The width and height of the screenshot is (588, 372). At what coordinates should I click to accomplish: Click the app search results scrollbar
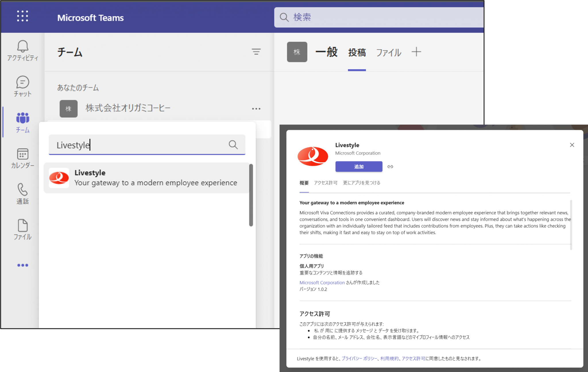(x=251, y=195)
